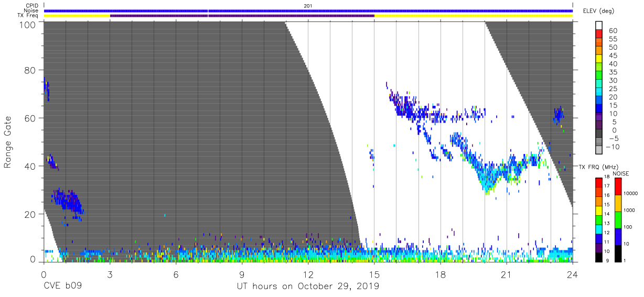Image resolution: width=644 pixels, height=297 pixels.
Task: Click the 10000 label on NOISE scale
Action: click(x=631, y=193)
